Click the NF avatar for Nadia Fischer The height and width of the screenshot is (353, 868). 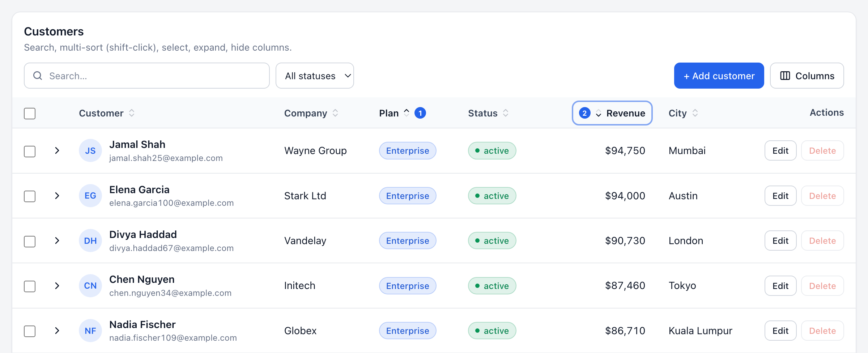click(90, 331)
